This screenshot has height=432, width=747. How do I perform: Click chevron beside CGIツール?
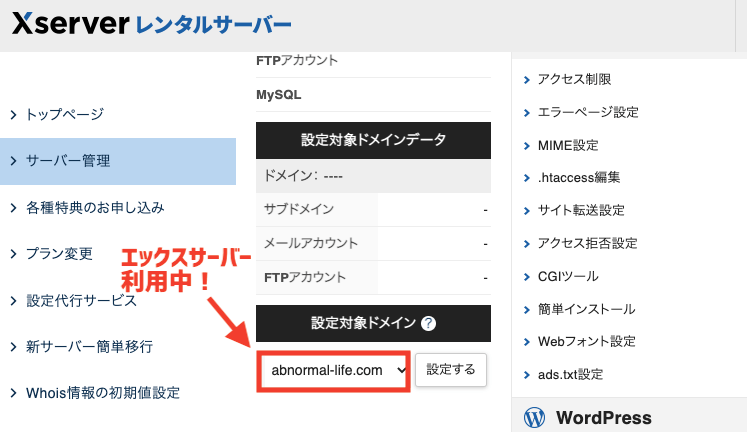526,277
